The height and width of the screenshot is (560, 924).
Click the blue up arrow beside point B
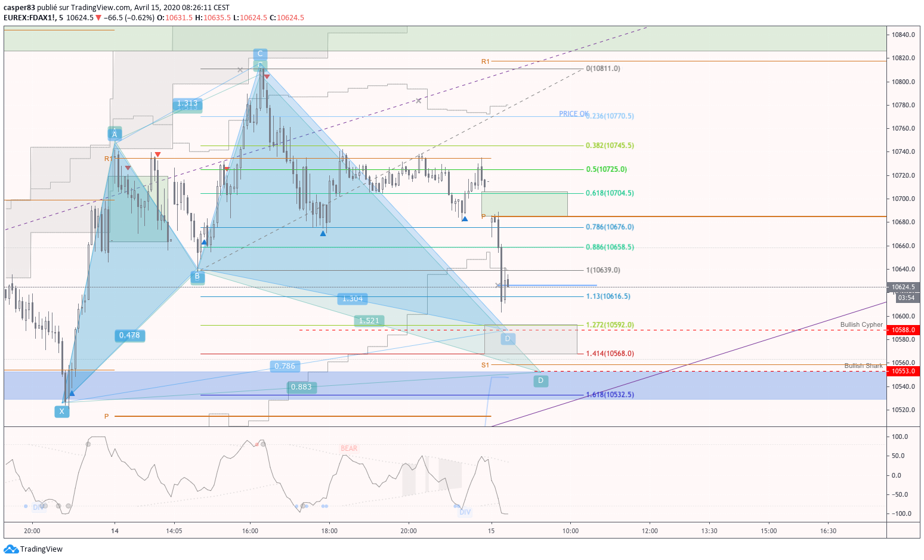205,242
